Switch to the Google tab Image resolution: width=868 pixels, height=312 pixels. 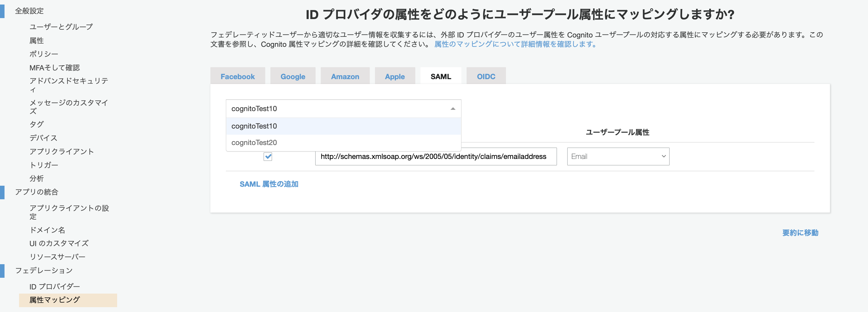pos(292,76)
